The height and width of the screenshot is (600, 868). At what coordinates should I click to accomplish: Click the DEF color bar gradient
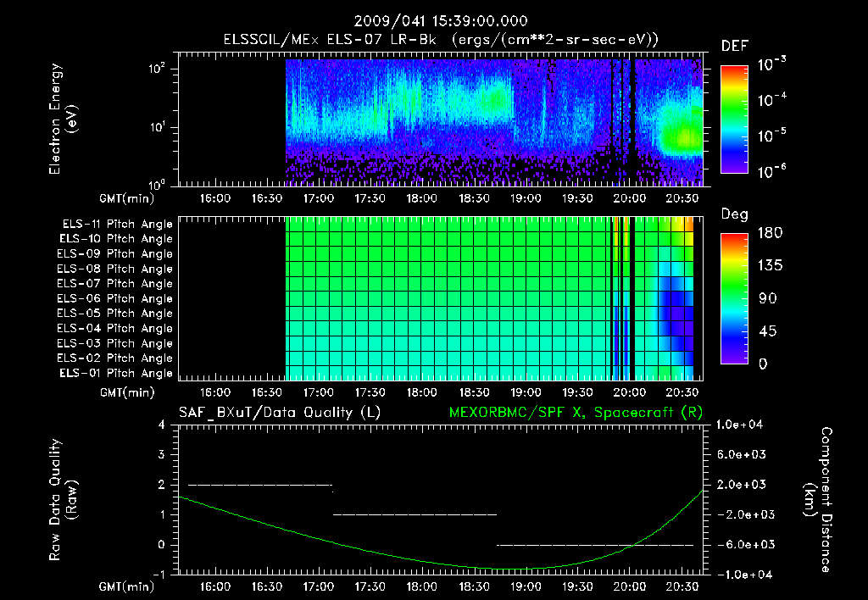[734, 119]
